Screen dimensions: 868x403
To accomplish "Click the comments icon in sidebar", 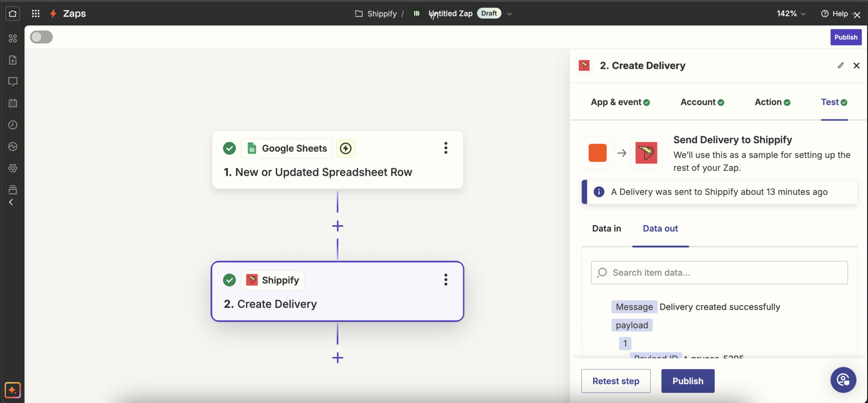I will tap(12, 82).
